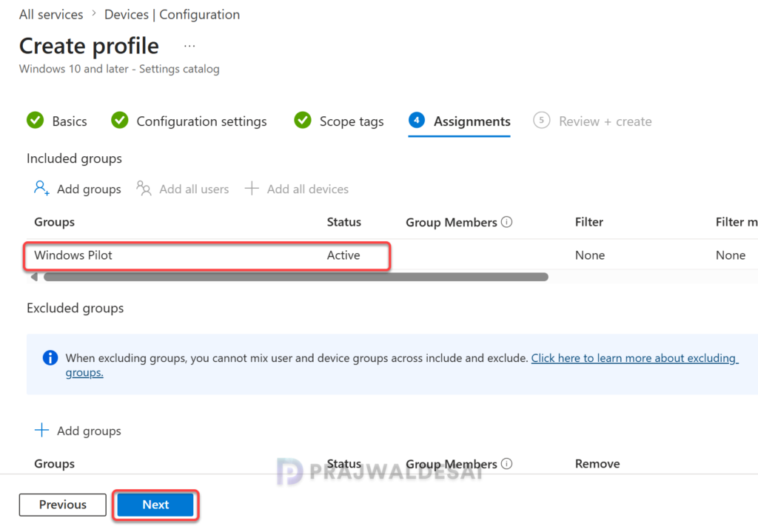Image resolution: width=758 pixels, height=532 pixels.
Task: Click the Previous button
Action: tap(63, 505)
